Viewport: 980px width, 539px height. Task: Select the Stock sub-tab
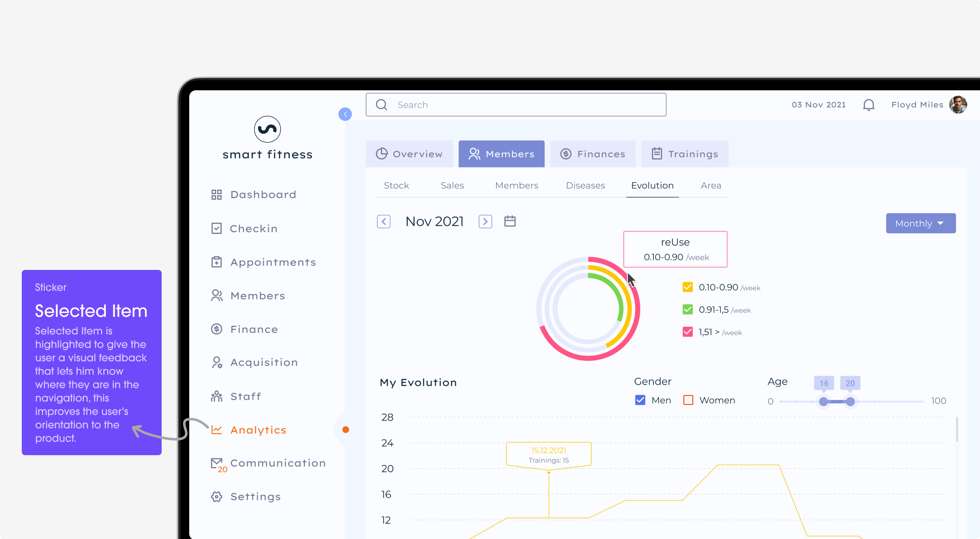396,185
